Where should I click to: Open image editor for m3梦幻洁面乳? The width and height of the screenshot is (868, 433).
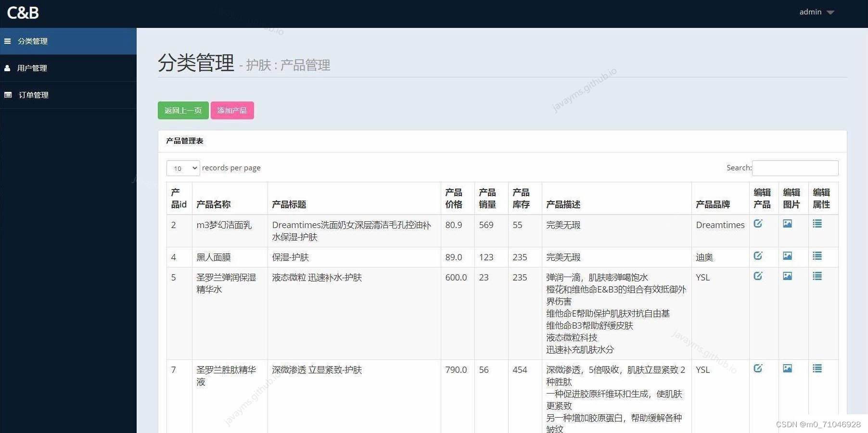point(787,224)
